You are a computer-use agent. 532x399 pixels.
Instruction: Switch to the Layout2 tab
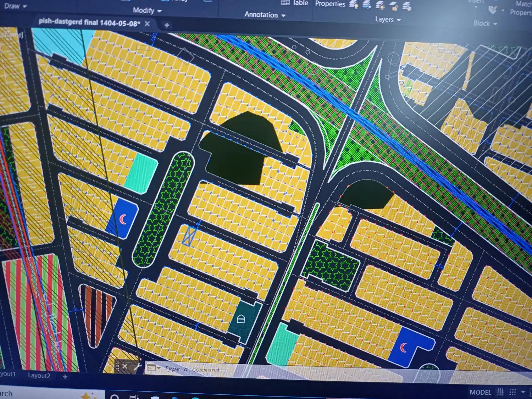pyautogui.click(x=39, y=376)
